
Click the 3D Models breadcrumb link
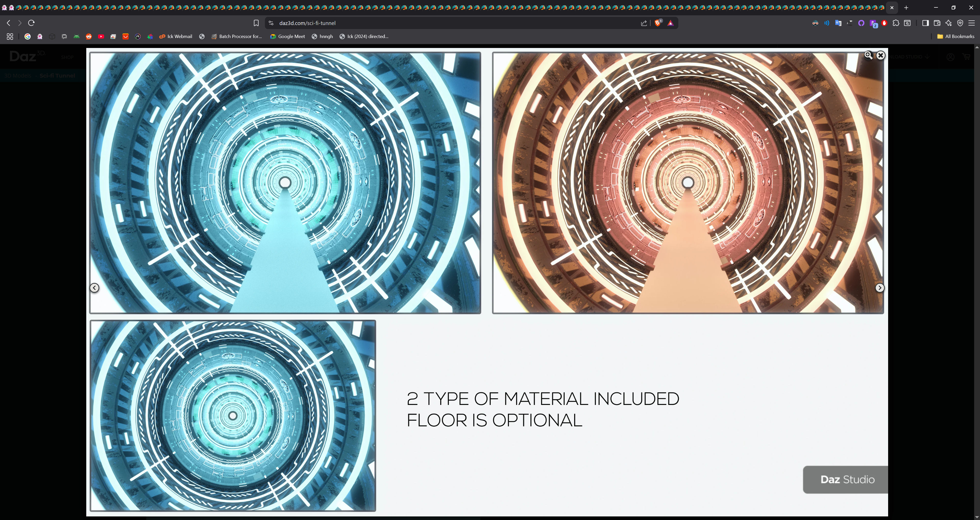click(x=18, y=76)
